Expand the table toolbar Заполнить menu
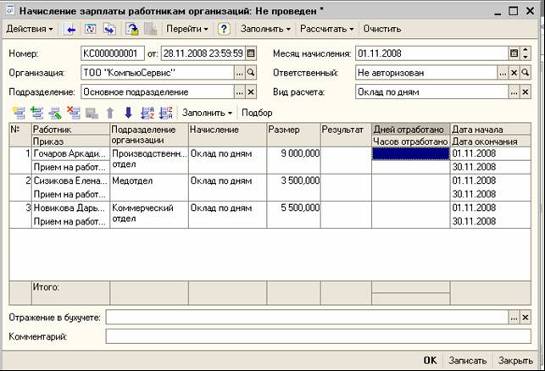This screenshot has height=371, width=545. coord(207,113)
